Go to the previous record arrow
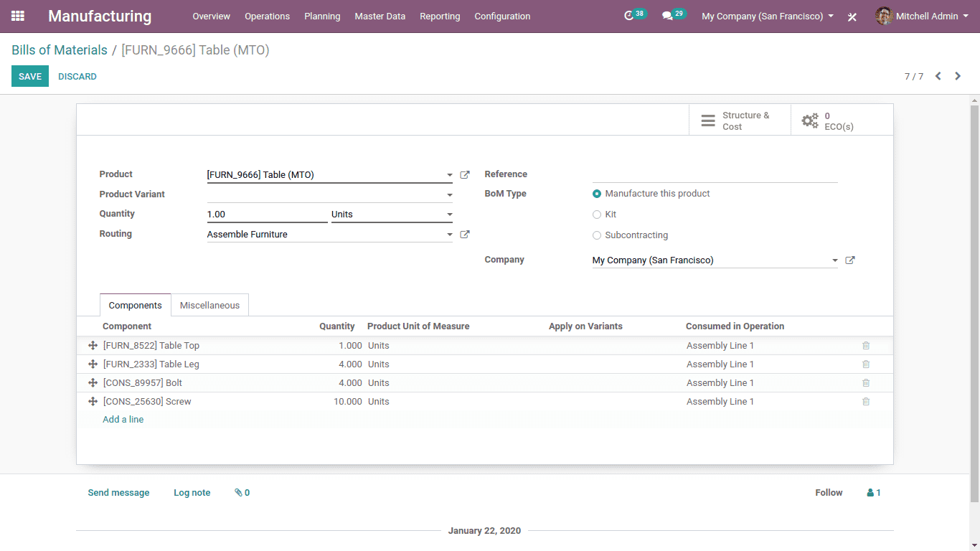 tap(938, 76)
